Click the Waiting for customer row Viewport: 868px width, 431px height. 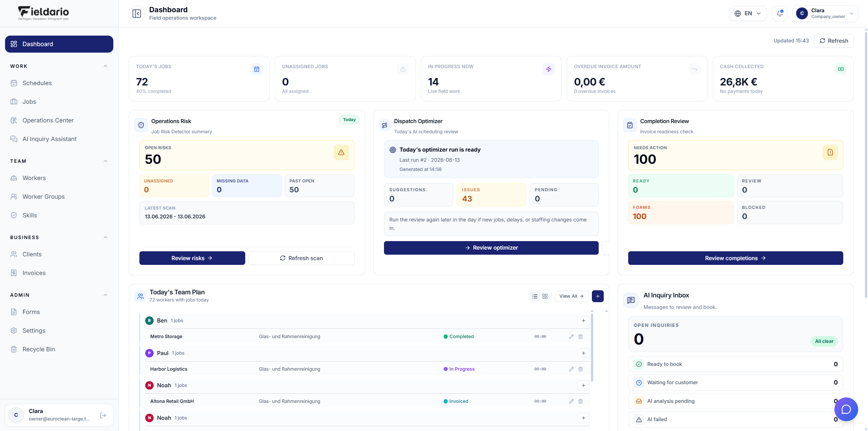point(735,383)
